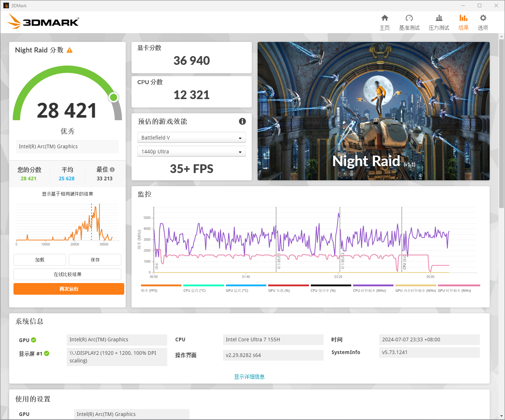Click the 35+ FPS estimate text
The image size is (505, 420).
click(x=192, y=169)
